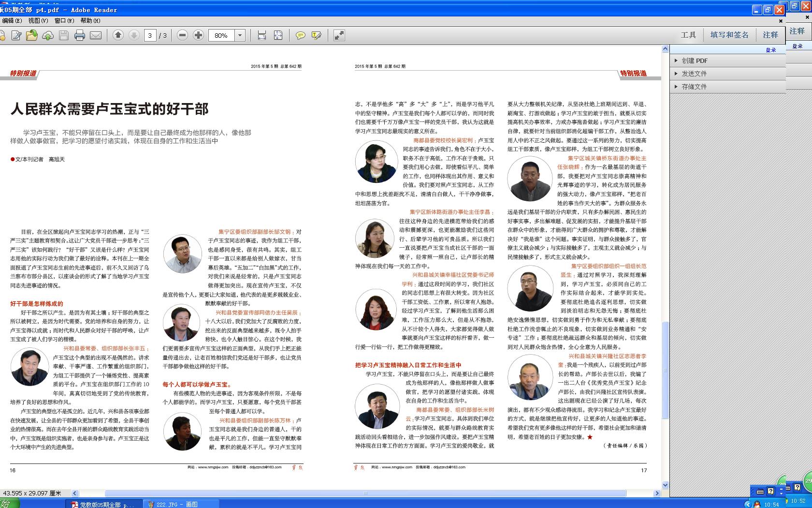The image size is (812, 508).
Task: Click the horizontal scrollbar thumb
Action: 365,493
